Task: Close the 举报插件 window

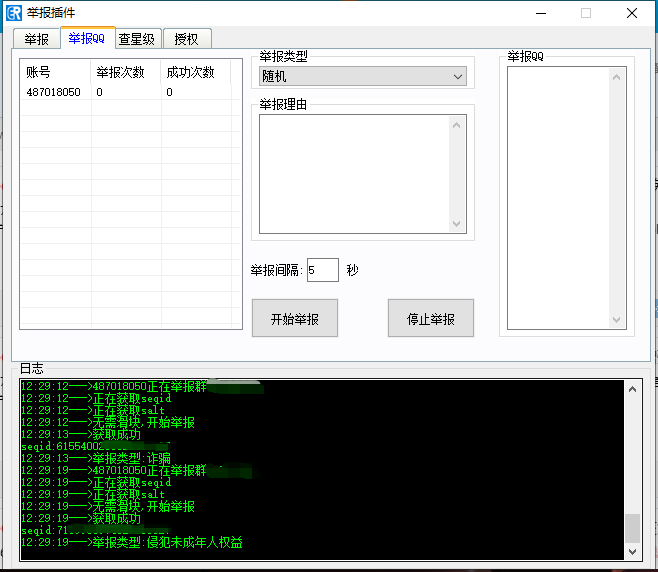Action: pyautogui.click(x=632, y=13)
